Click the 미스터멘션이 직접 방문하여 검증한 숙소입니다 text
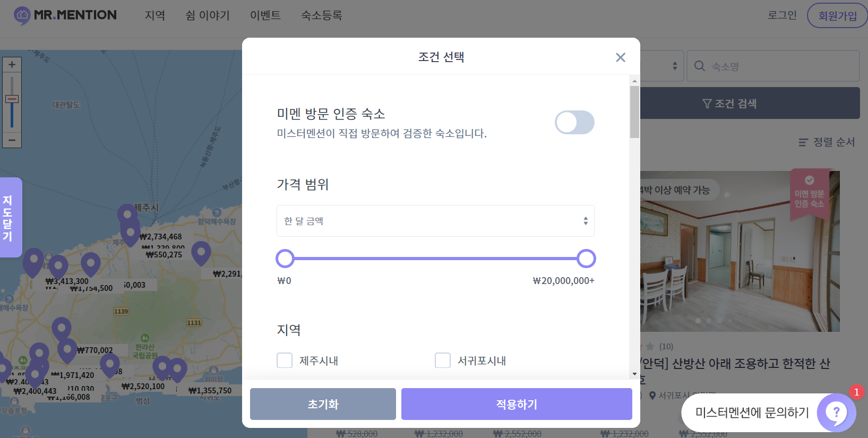Image resolution: width=868 pixels, height=438 pixels. tap(382, 133)
